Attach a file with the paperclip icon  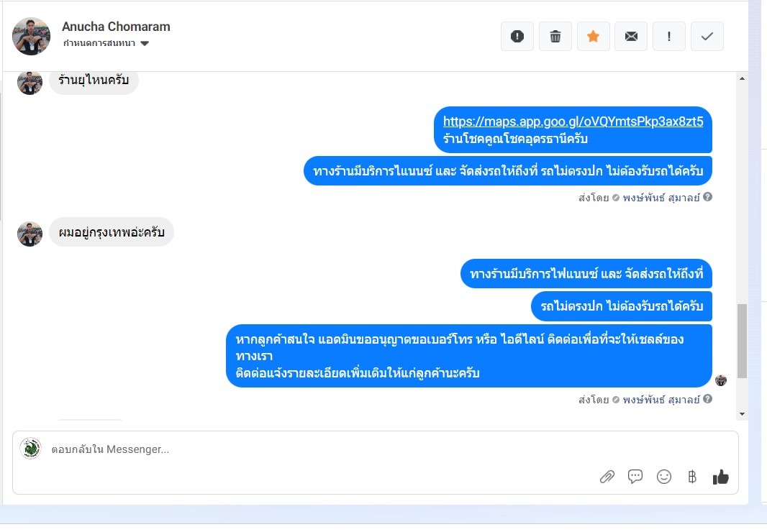point(607,477)
